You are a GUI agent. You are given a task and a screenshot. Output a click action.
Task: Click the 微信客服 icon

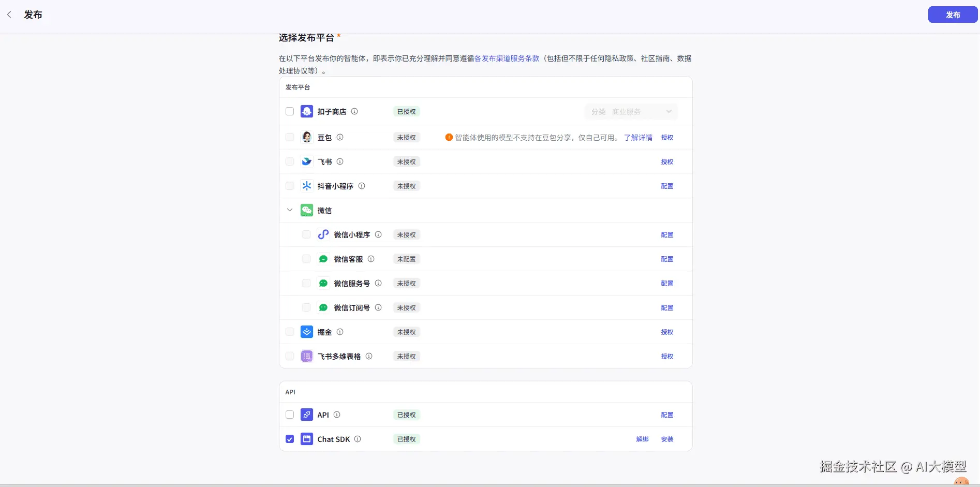[323, 259]
